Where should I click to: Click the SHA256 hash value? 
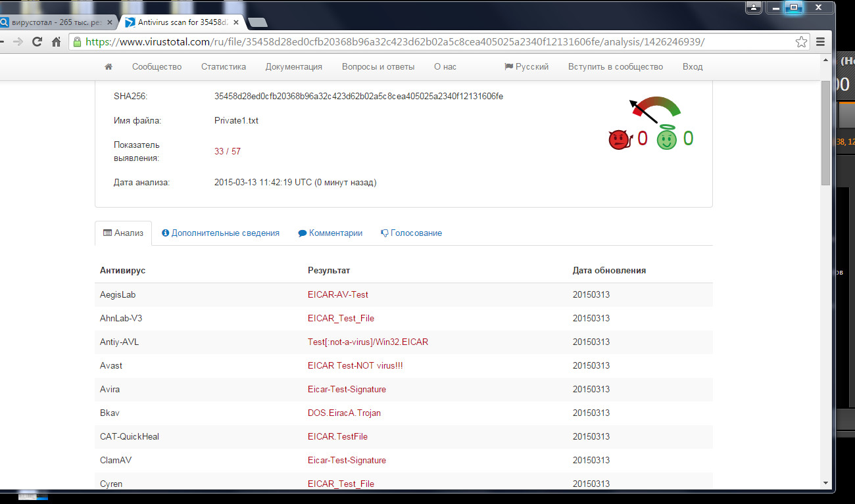click(358, 96)
